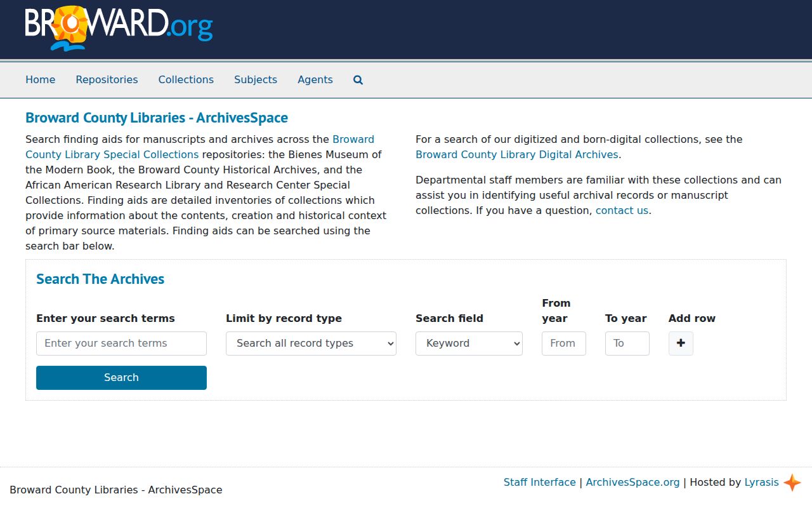Open the ArchivesSpace.org footer link
Image resolution: width=812 pixels, height=508 pixels.
(632, 482)
